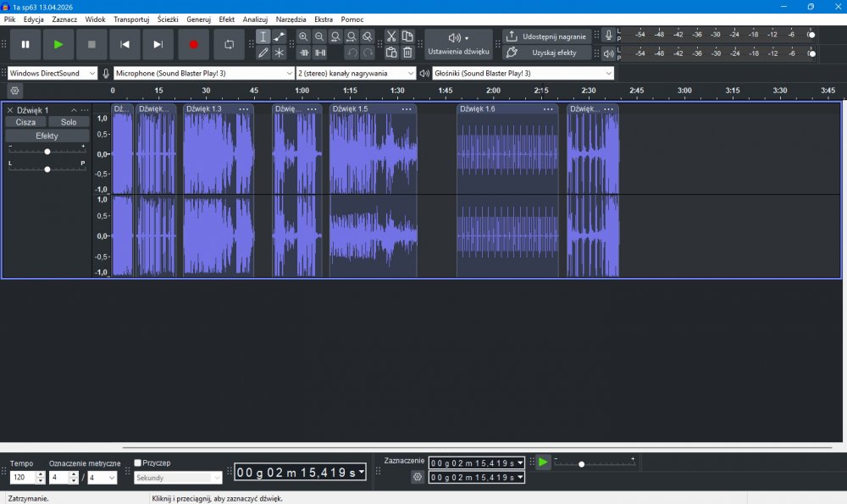
Task: Open timeline options gear icon
Action: 14,91
